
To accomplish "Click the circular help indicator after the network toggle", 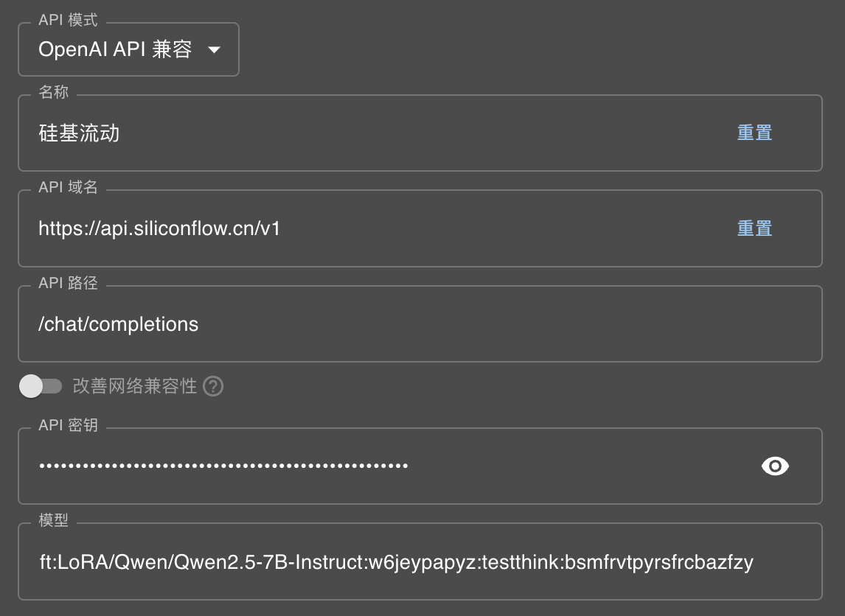I will click(x=214, y=386).
